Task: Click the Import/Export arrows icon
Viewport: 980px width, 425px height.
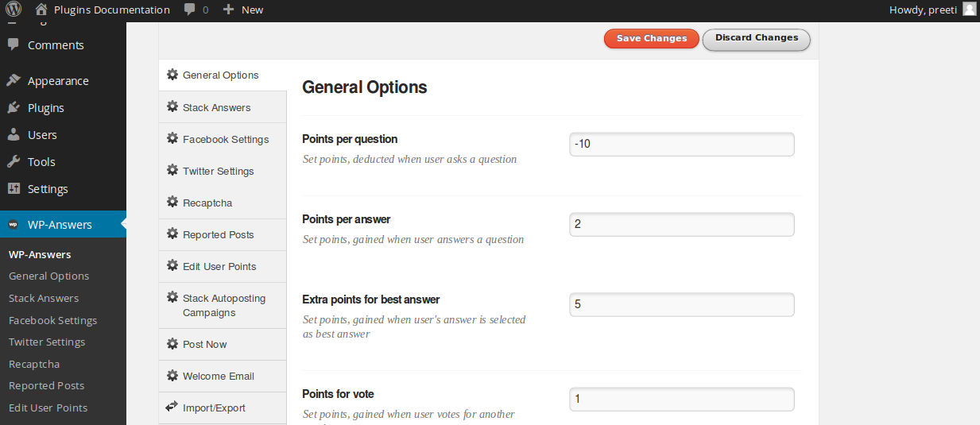Action: [172, 407]
